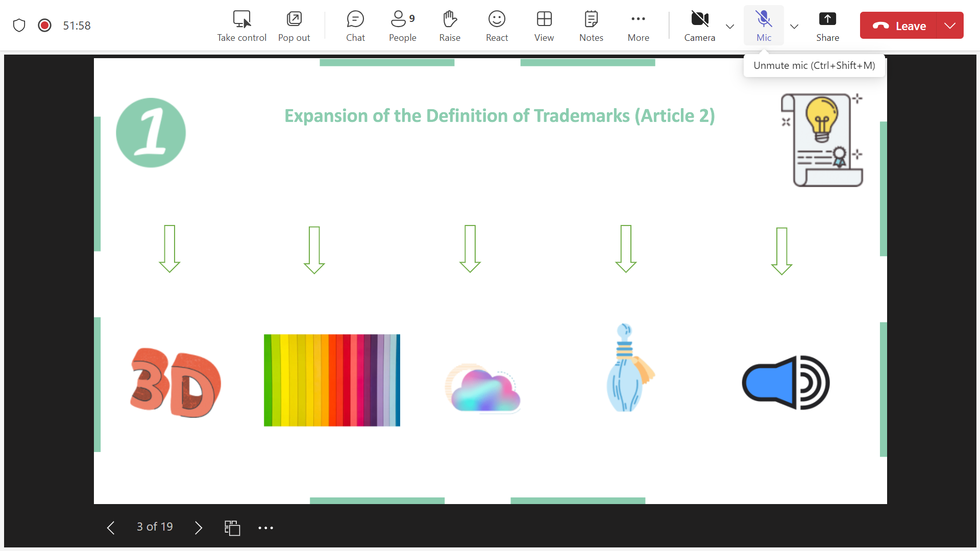Screen dimensions: 980x551
Task: Expand Leave options dropdown arrow
Action: coord(950,26)
